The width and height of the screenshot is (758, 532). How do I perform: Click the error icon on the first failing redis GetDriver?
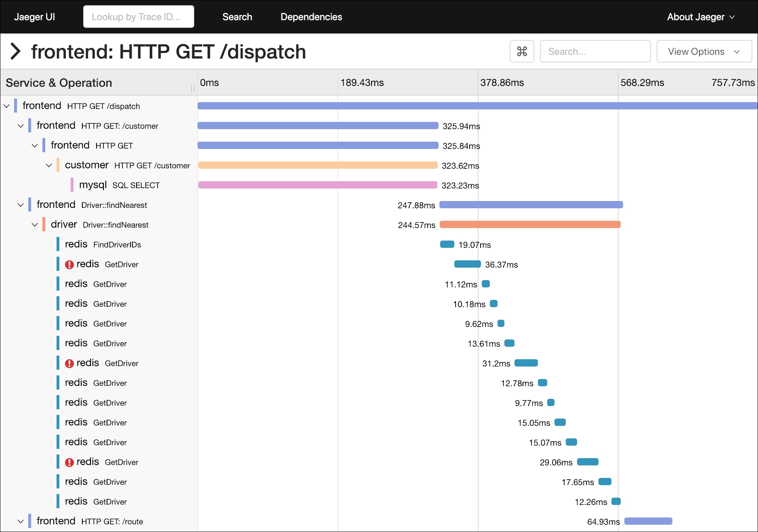tap(69, 264)
